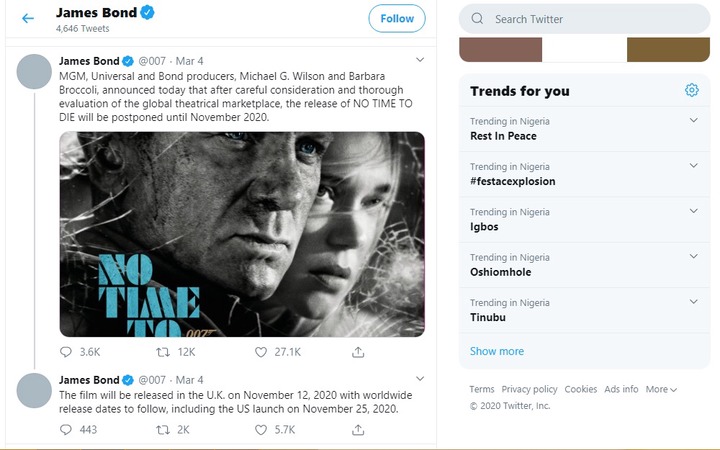The height and width of the screenshot is (450, 720).
Task: Open the #festacexplosion trend dropdown arrow
Action: click(694, 166)
